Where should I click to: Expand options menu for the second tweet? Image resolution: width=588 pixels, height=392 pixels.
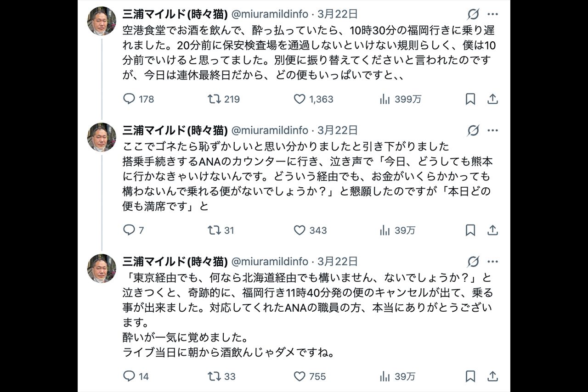pos(493,130)
